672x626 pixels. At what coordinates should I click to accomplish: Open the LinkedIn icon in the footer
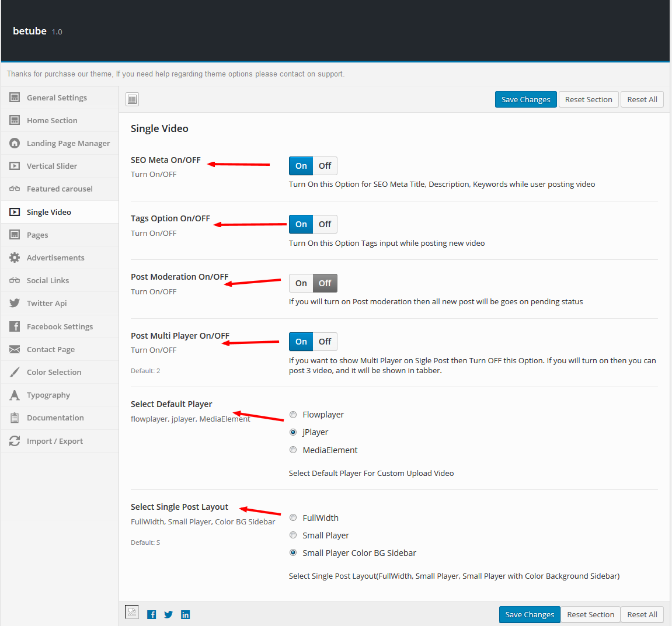(185, 614)
